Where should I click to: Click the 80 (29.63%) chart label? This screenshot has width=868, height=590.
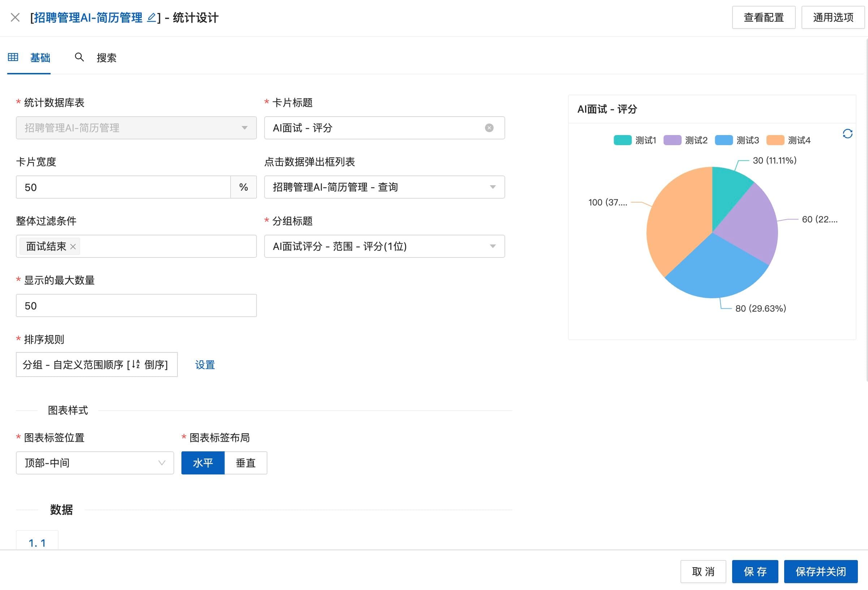(760, 308)
